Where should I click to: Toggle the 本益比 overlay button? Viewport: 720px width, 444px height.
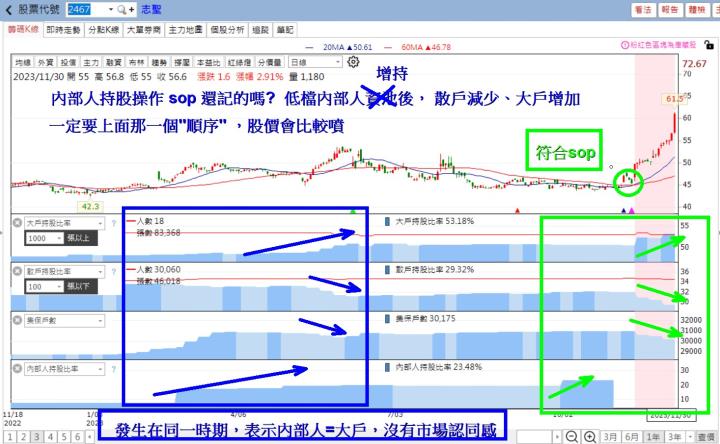208,62
